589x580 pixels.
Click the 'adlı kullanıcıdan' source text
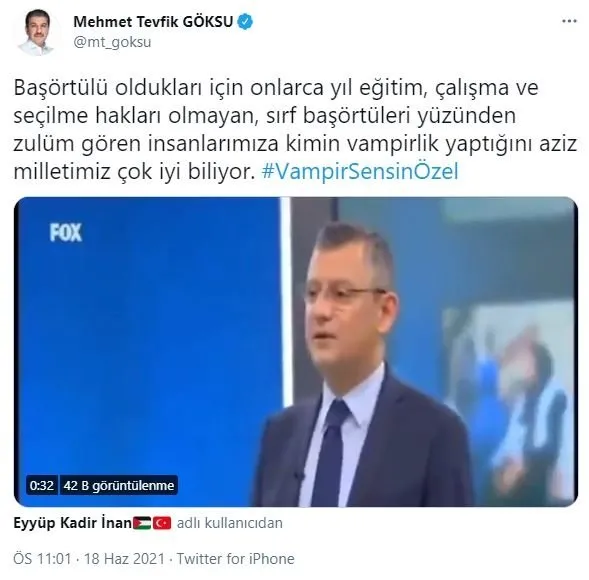(x=230, y=523)
